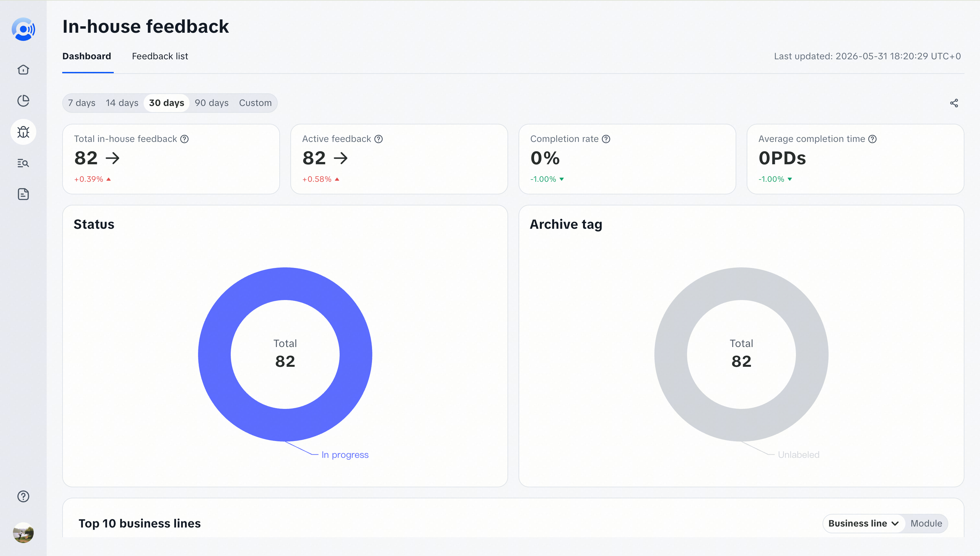Click the share icon
This screenshot has height=556, width=980.
point(954,103)
